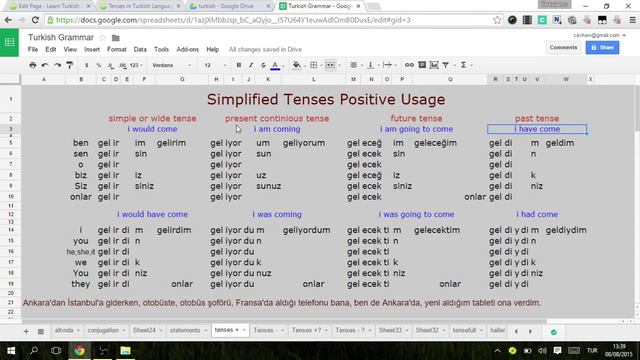Open the Edit menu
Screen dimensions: 640x360
(x=51, y=49)
